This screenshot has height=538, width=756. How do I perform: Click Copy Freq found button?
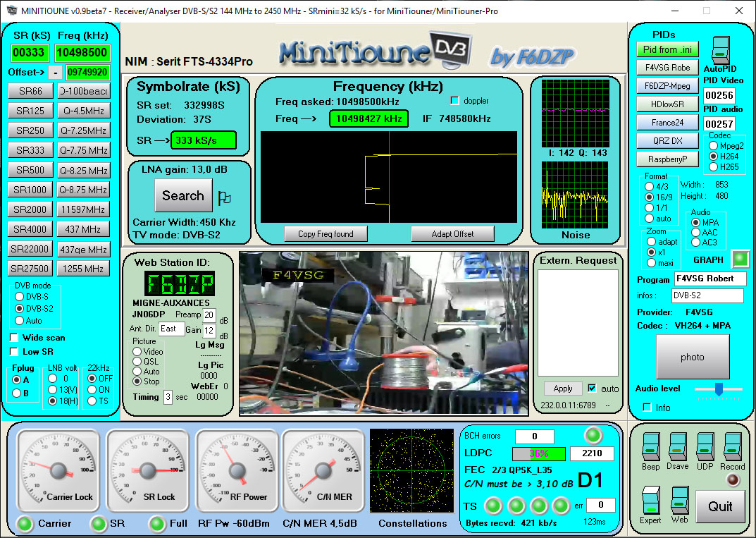326,234
